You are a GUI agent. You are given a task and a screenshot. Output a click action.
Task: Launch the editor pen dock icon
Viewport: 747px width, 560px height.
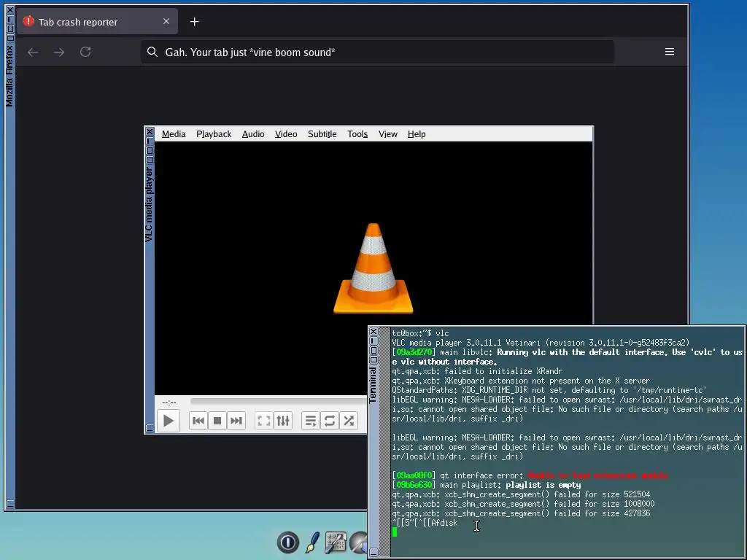click(x=312, y=542)
